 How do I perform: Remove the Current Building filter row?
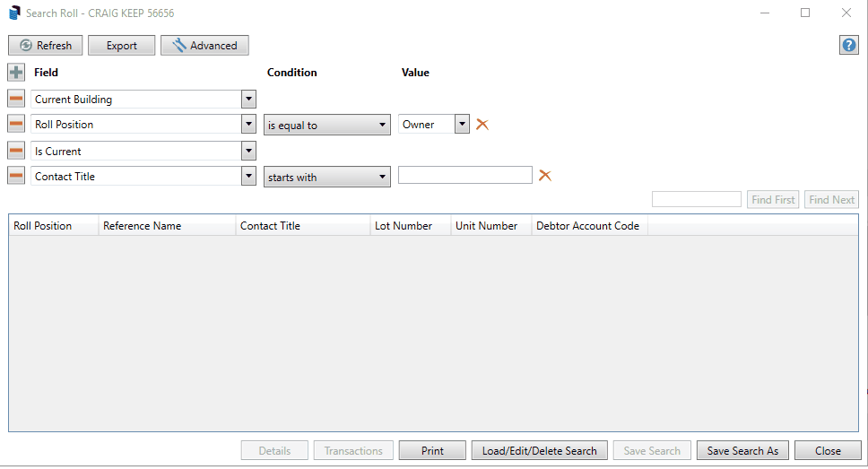[16, 100]
